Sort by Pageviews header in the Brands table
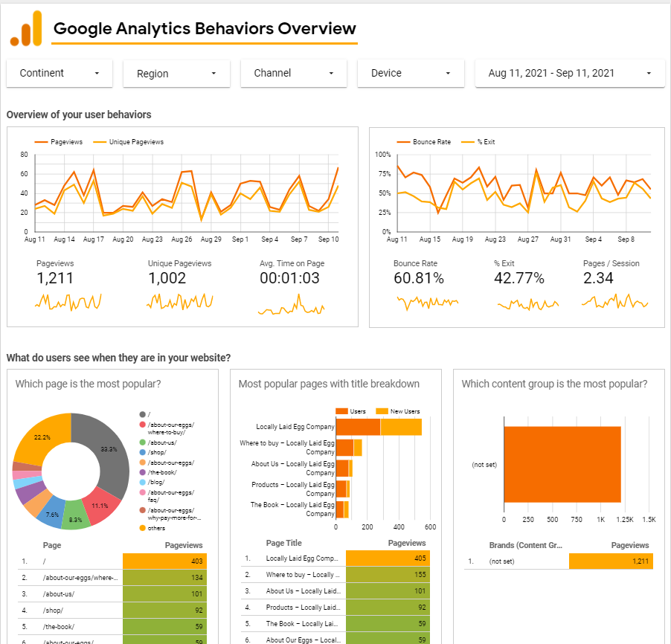Image resolution: width=671 pixels, height=644 pixels. tap(630, 545)
